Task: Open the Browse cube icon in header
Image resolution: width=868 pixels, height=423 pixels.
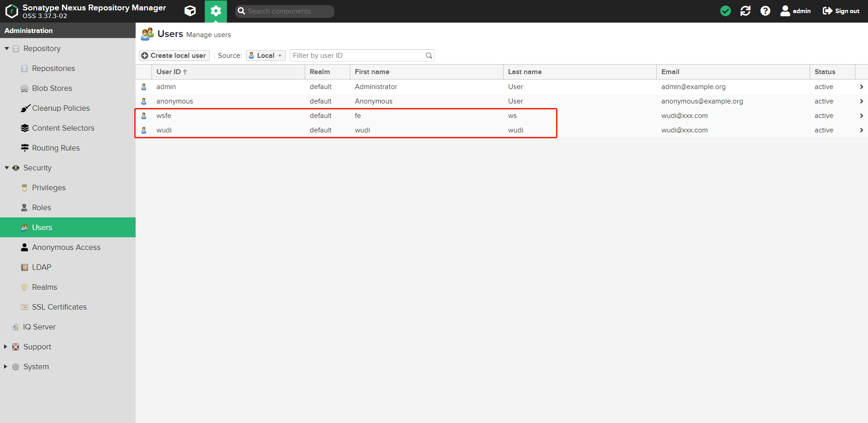Action: [x=190, y=11]
